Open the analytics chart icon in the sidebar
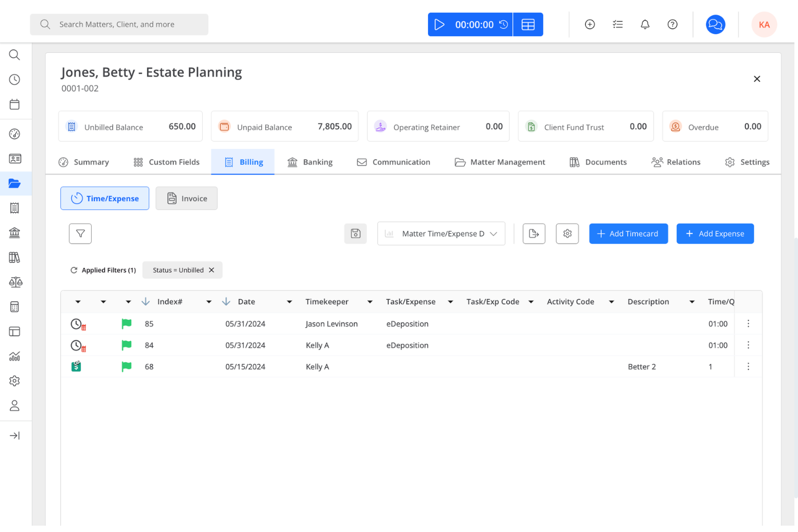Screen dimensions: 798x532 [x=15, y=356]
